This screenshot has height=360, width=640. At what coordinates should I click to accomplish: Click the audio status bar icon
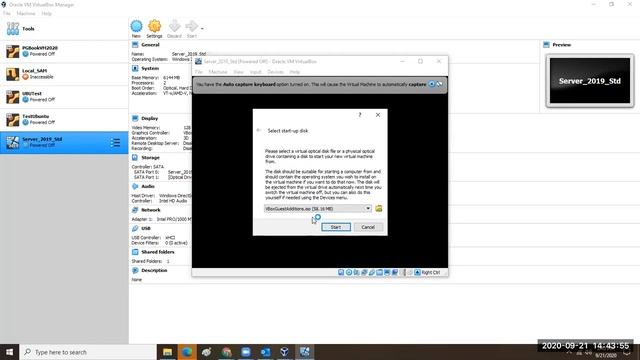(x=356, y=272)
